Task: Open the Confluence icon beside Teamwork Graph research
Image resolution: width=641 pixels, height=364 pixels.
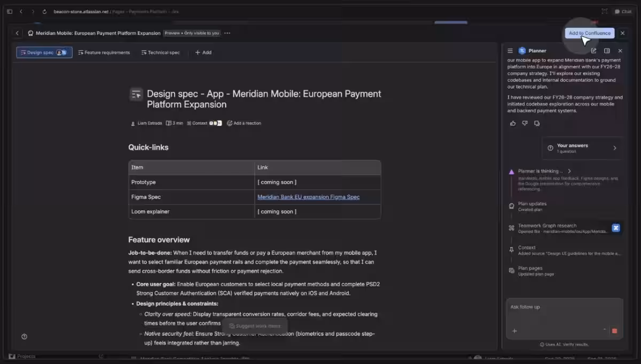Action: [616, 228]
